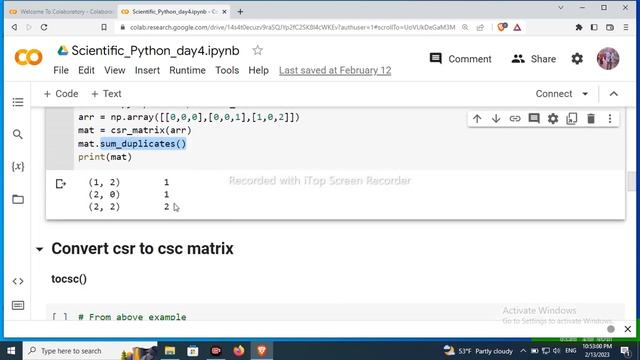Collapse the header with chevron up
Viewport: 640px width, 360px height.
pos(613,94)
